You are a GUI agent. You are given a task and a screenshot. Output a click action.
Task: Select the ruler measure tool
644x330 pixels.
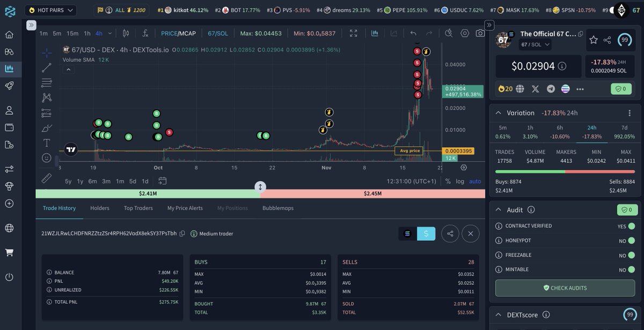(47, 178)
